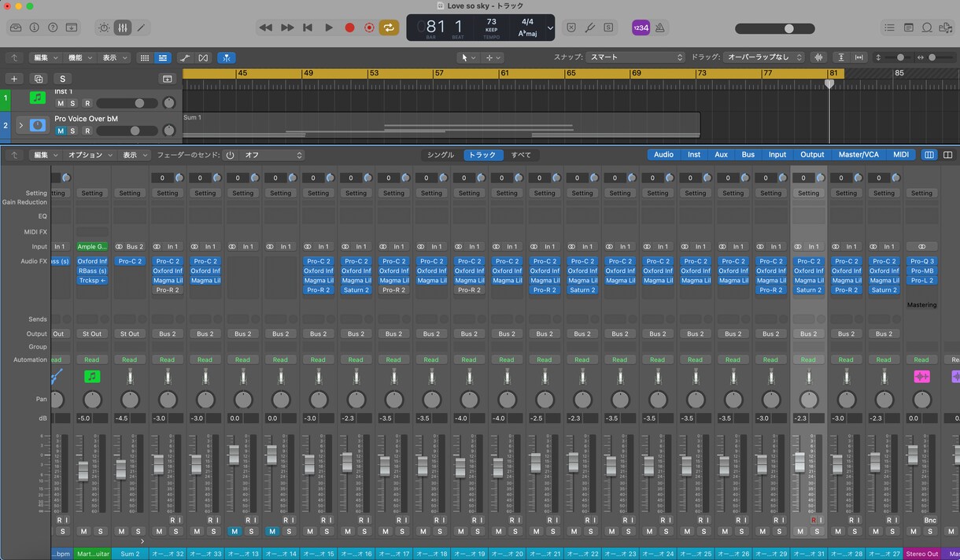
Task: Mute the Inst 1 track
Action: (x=61, y=103)
